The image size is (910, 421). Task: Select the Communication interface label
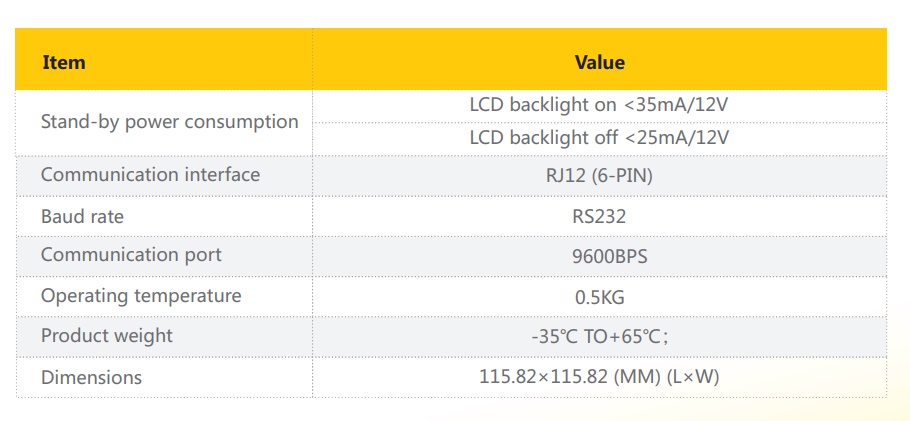(x=150, y=175)
